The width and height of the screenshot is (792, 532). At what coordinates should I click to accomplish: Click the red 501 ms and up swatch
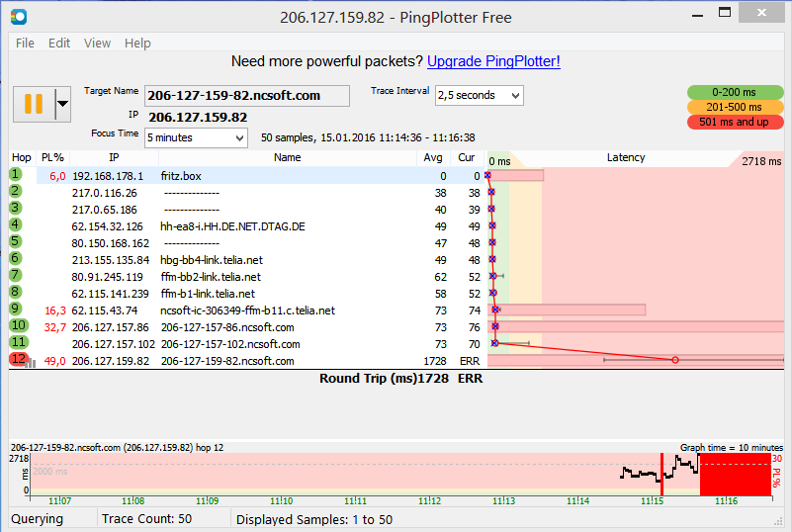735,122
